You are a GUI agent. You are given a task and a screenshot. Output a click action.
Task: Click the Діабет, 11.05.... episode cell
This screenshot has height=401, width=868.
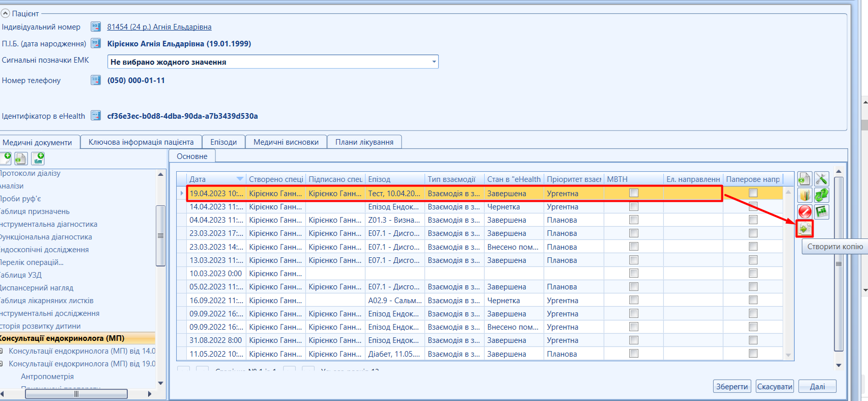click(395, 354)
